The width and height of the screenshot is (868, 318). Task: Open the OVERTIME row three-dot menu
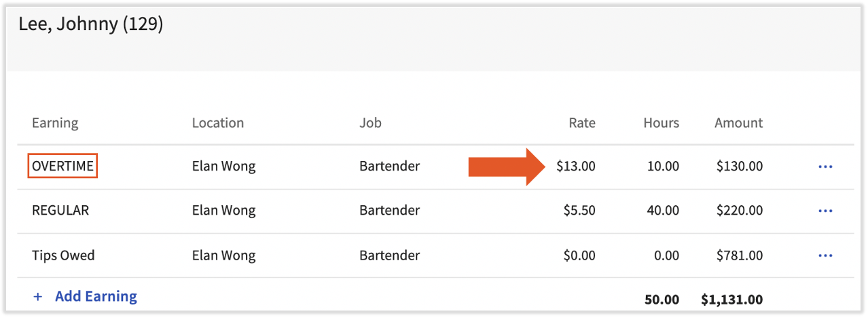(825, 166)
